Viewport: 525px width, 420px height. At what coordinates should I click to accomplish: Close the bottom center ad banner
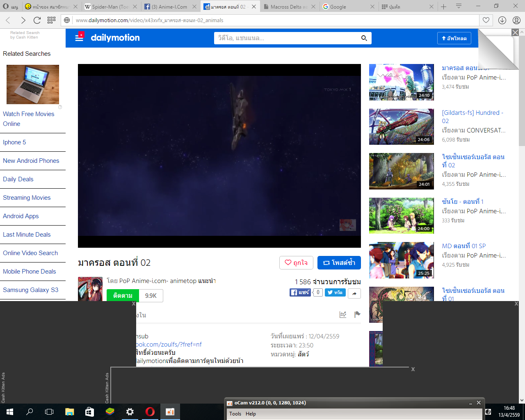click(x=413, y=369)
